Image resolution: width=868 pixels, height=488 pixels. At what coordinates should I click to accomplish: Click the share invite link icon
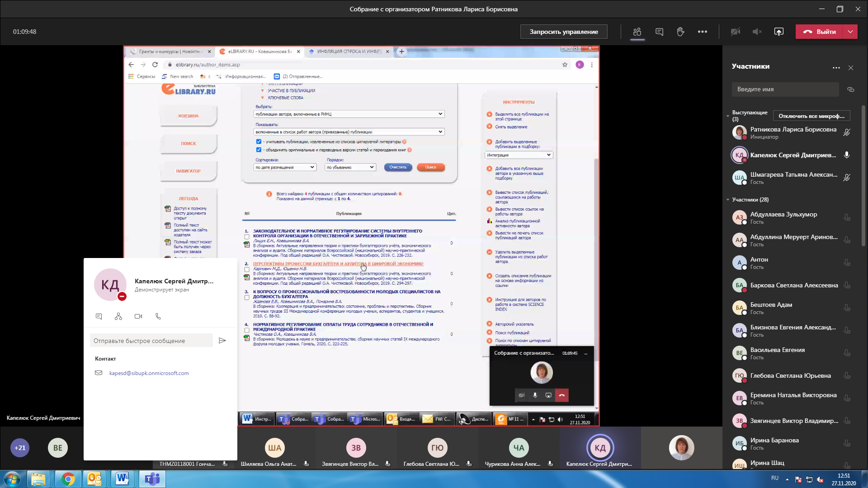pyautogui.click(x=851, y=89)
